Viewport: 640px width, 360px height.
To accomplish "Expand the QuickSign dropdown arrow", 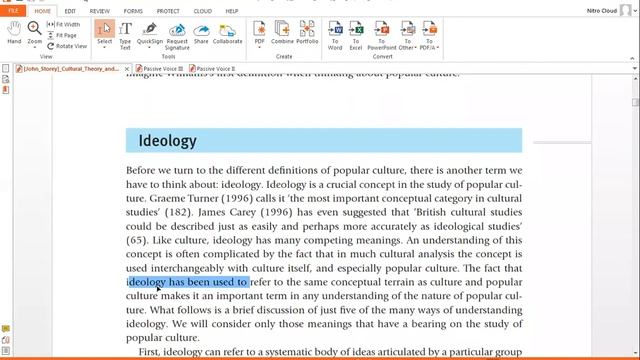I will click(149, 48).
